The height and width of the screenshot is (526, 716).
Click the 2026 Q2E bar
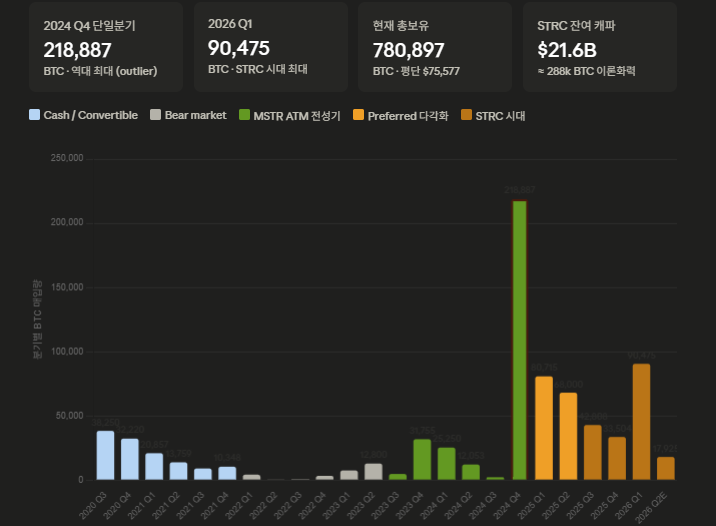point(665,469)
